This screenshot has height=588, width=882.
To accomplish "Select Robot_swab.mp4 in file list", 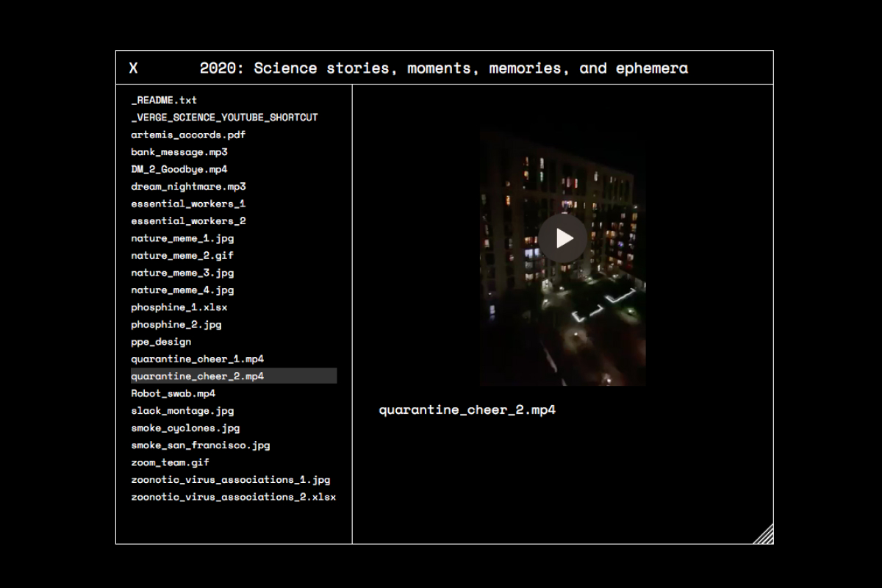I will (x=173, y=393).
